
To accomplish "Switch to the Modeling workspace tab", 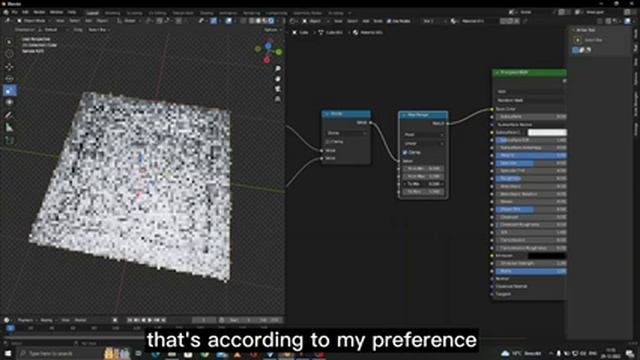I will [x=112, y=13].
